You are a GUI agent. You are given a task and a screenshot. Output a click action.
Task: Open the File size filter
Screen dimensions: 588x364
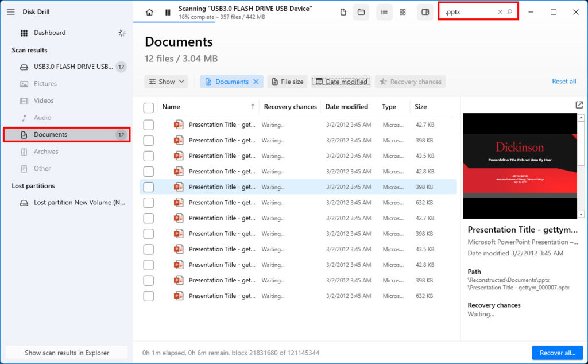287,82
